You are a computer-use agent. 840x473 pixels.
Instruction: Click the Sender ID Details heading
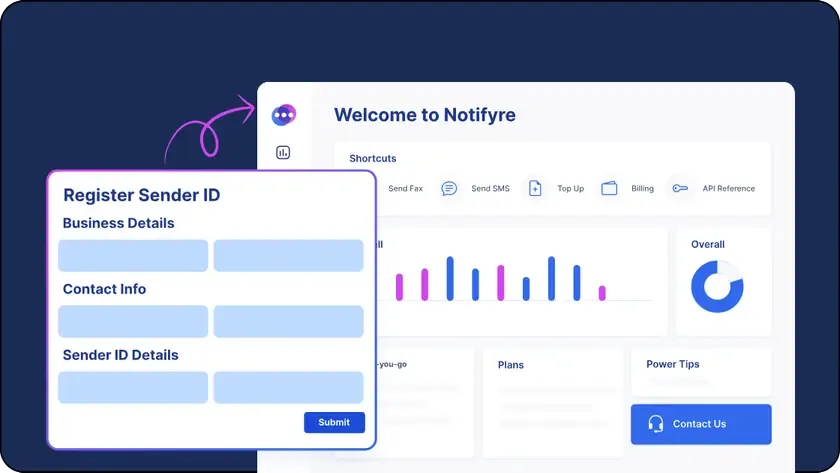[121, 355]
